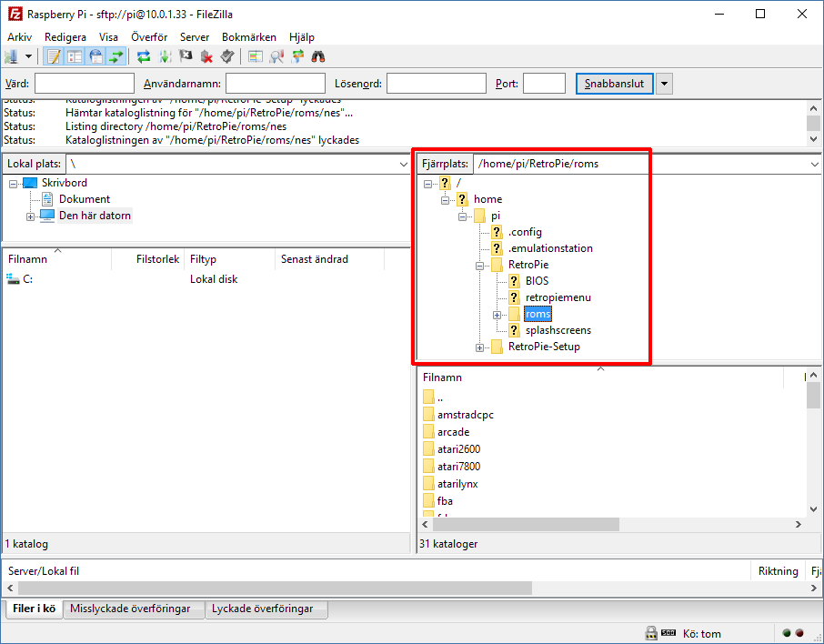Toggle the message log display

point(53,56)
